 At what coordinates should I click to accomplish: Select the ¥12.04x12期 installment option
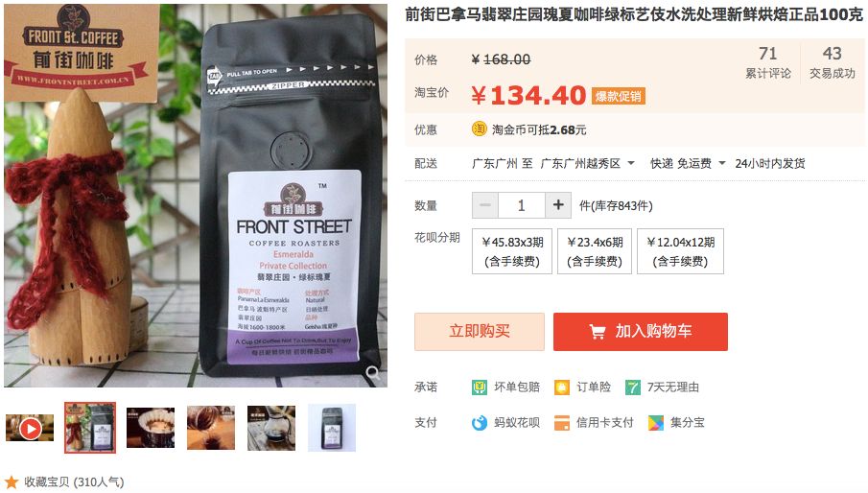pos(680,251)
